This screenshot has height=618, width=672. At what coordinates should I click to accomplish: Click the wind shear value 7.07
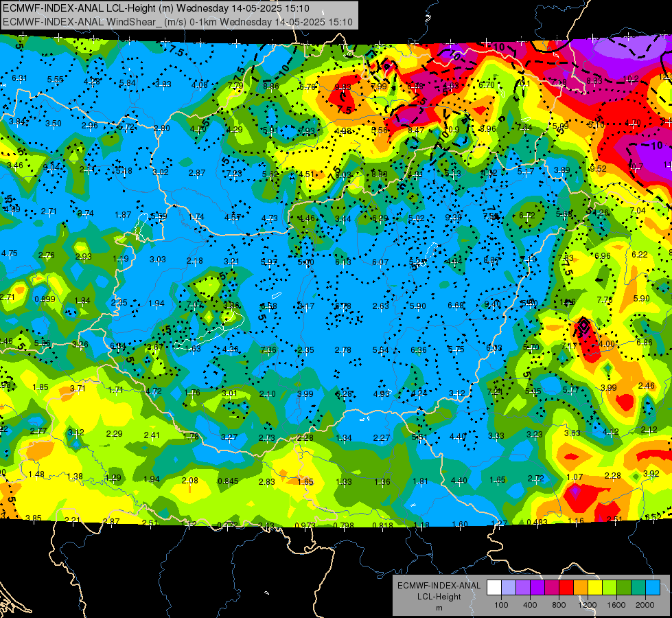click(x=194, y=304)
